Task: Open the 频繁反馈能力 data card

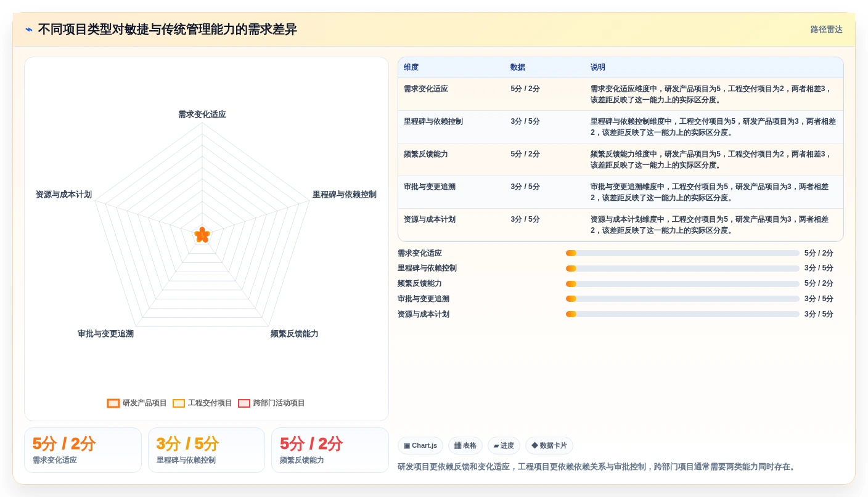Action: [x=330, y=450]
